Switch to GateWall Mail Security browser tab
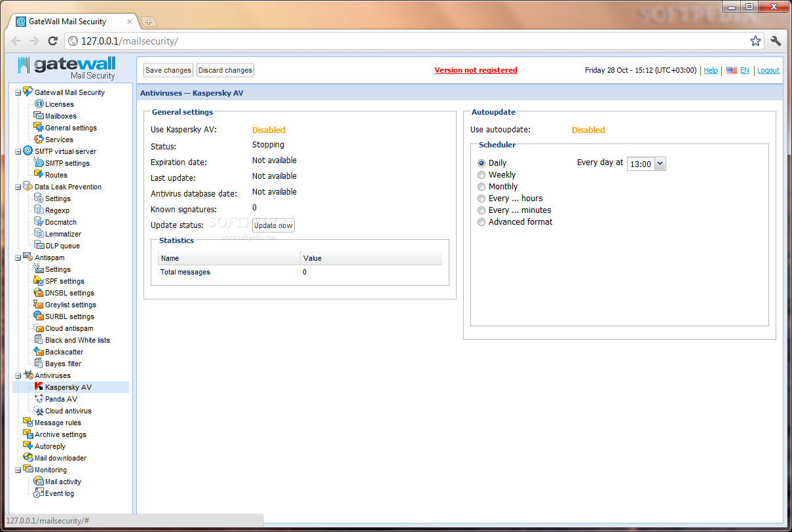792x532 pixels. click(72, 21)
